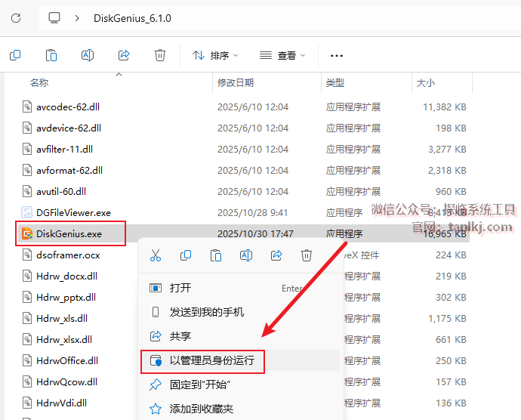Click the toolbar Delete trash icon
Screen dimensions: 521x420
point(160,55)
